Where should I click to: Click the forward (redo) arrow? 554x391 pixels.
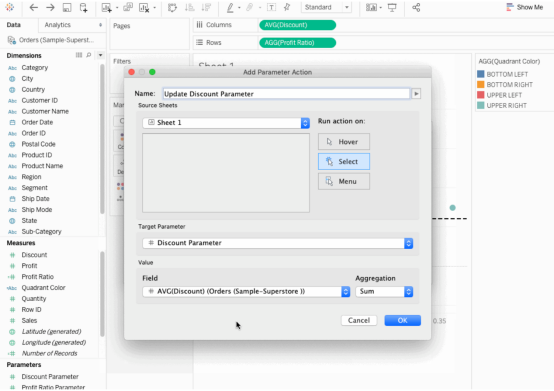pyautogui.click(x=50, y=7)
